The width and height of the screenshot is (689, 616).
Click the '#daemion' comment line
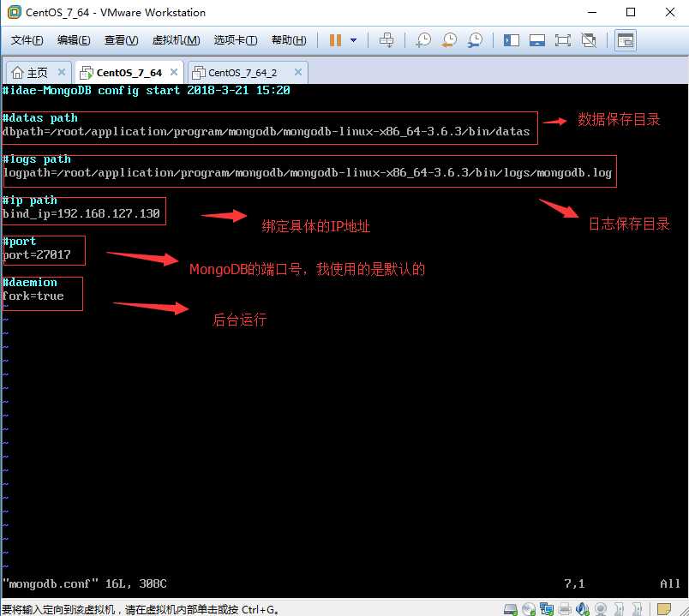(x=29, y=283)
